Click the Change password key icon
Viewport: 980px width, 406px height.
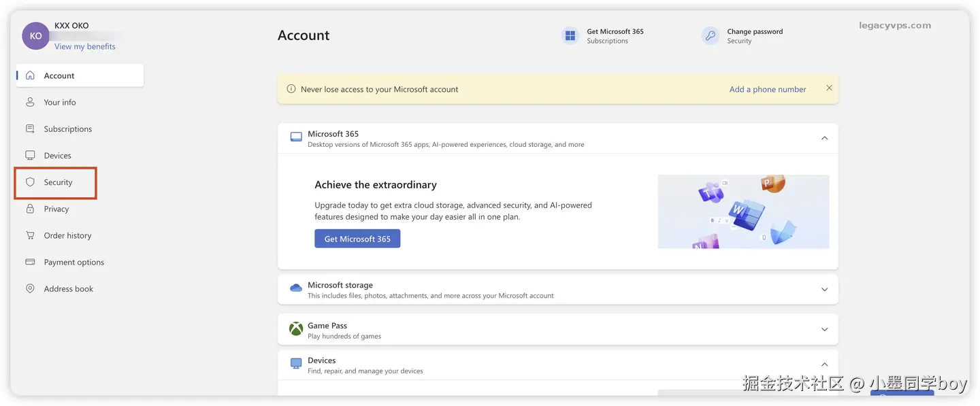(710, 36)
